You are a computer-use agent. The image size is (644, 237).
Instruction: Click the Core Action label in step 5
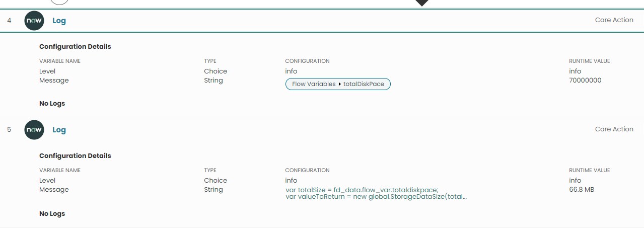pyautogui.click(x=614, y=129)
